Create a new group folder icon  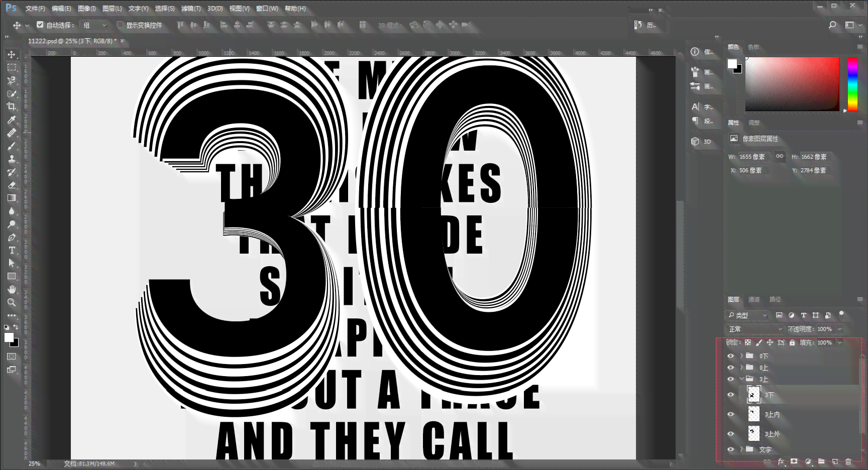(821, 461)
